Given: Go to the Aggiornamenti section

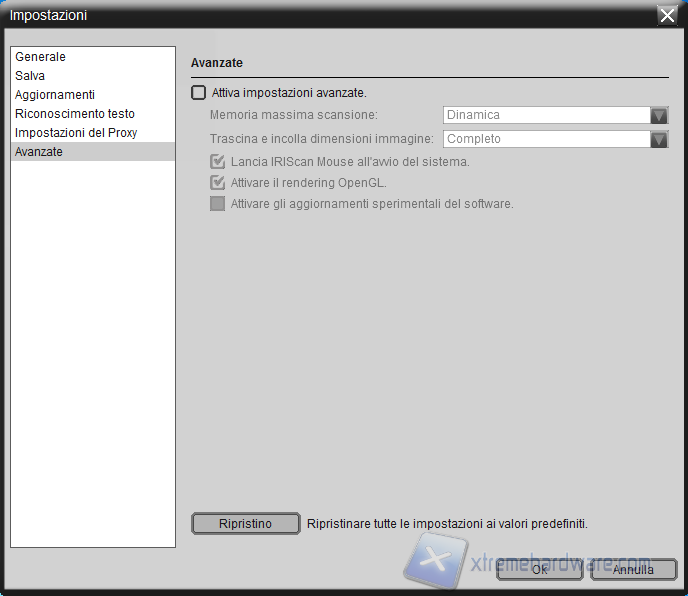Looking at the screenshot, I should point(55,95).
